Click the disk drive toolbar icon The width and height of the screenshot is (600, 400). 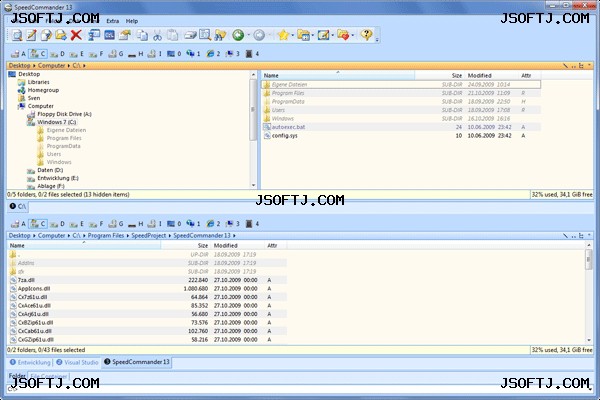click(190, 35)
